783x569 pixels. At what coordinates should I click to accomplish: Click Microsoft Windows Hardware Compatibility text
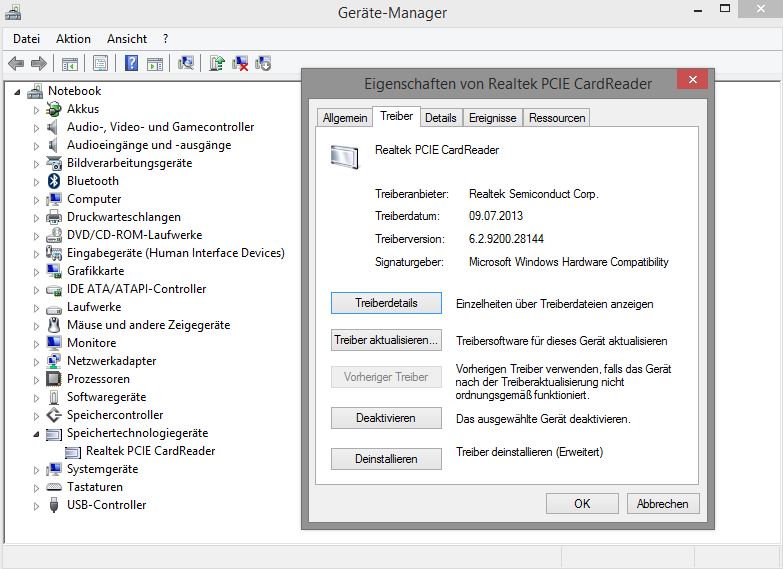click(568, 262)
